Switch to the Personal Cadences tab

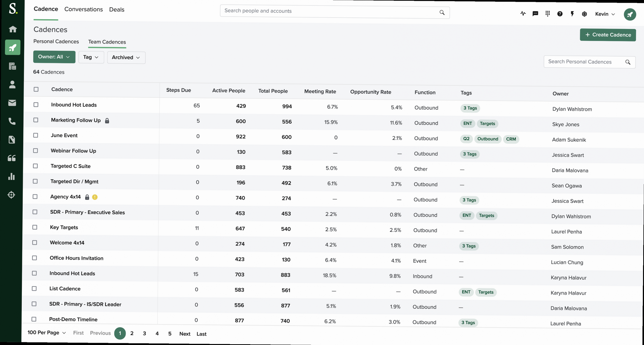click(x=56, y=41)
